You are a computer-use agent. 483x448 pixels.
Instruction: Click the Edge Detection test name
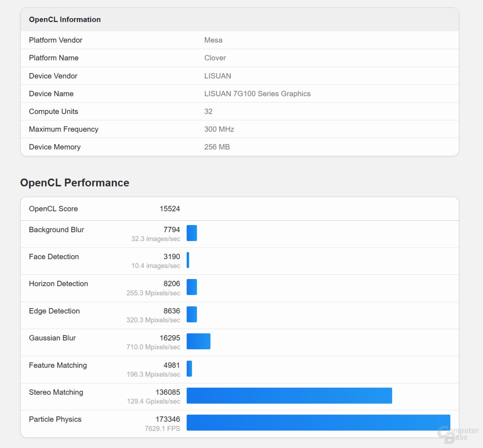click(54, 311)
